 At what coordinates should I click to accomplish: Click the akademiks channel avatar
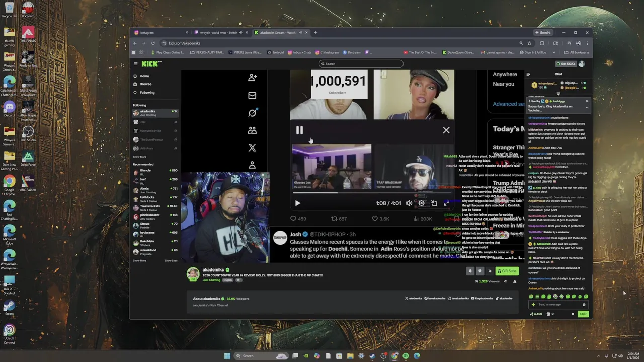193,274
